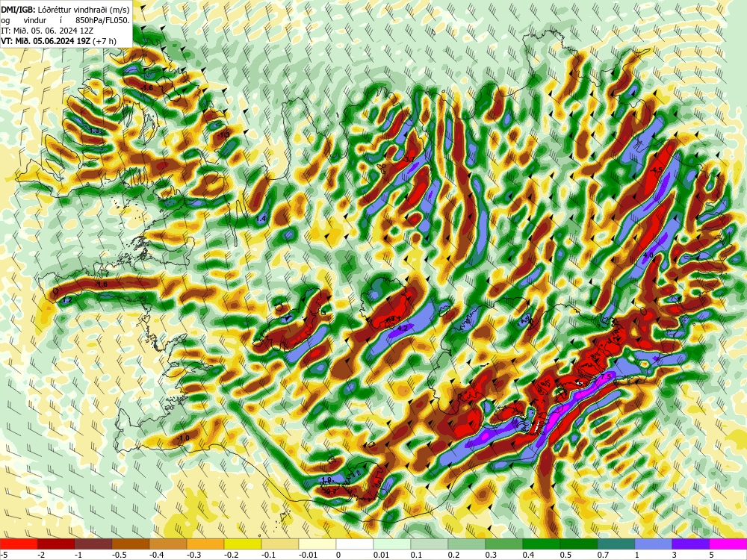Click the '-3.7' value label on map
This screenshot has width=747, height=560.
409,160
